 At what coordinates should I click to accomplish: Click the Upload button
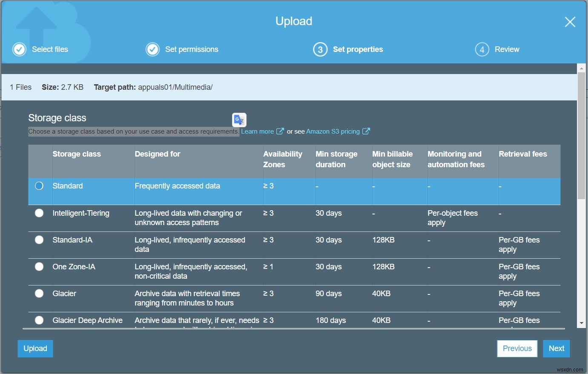point(35,348)
